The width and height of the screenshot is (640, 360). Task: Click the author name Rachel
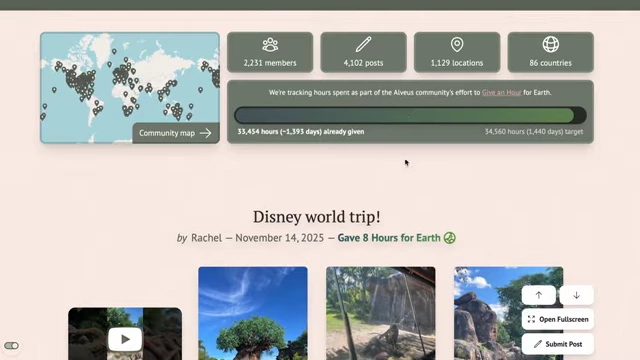[x=207, y=238]
